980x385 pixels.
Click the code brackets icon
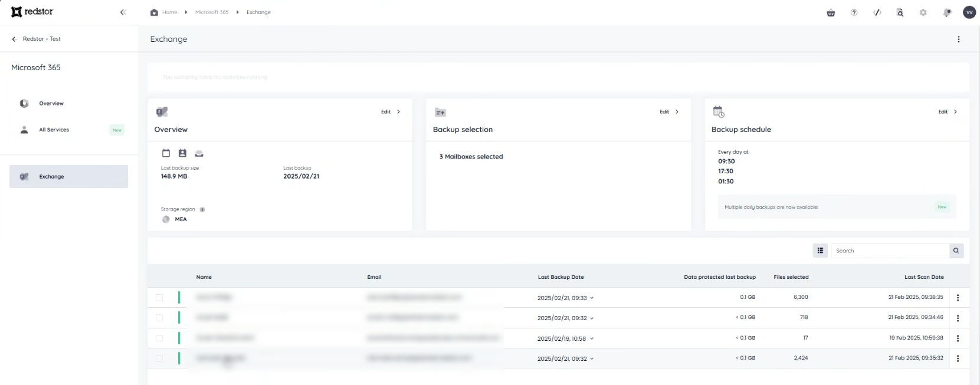point(877,12)
